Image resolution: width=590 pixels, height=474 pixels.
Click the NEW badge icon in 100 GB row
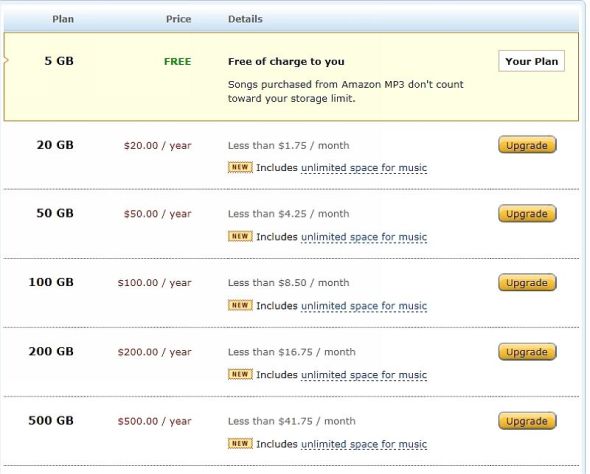point(240,305)
